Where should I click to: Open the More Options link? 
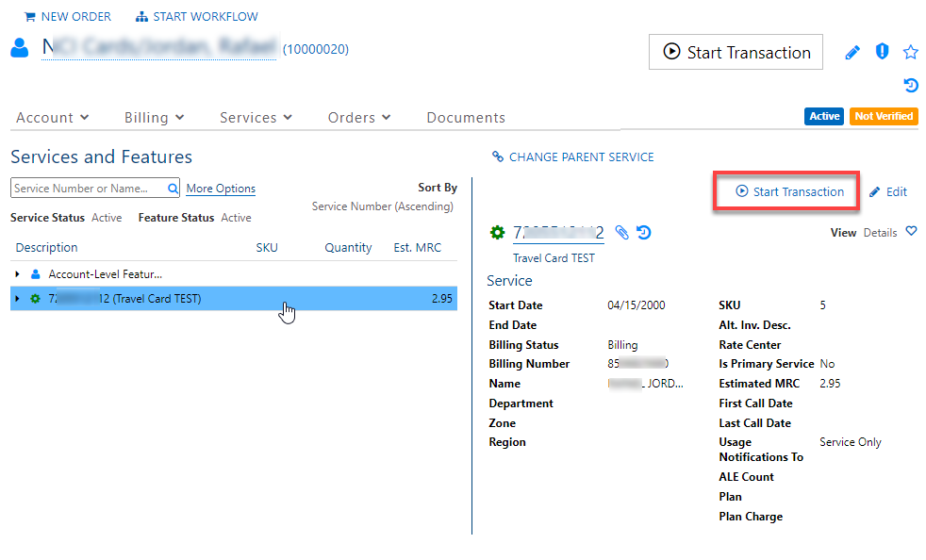point(220,189)
